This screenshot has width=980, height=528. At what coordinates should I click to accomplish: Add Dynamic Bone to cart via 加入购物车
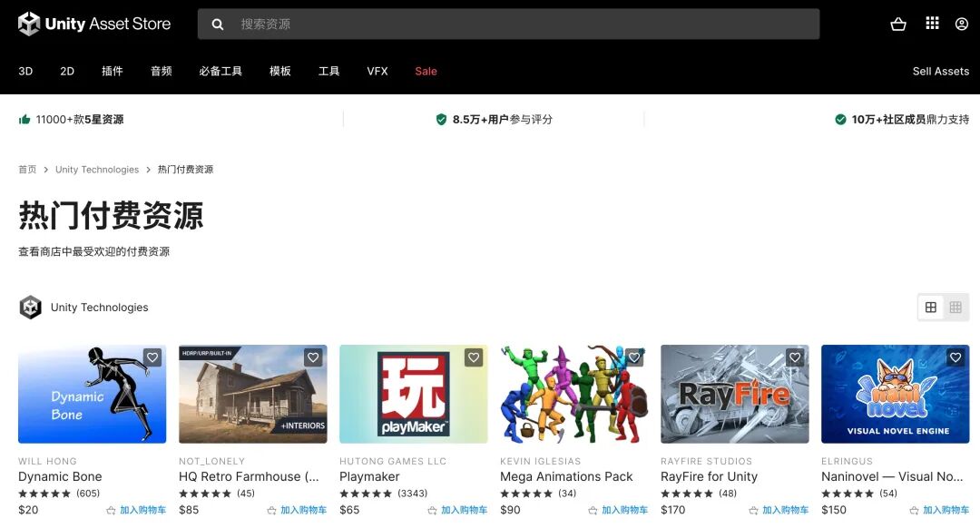pos(143,511)
